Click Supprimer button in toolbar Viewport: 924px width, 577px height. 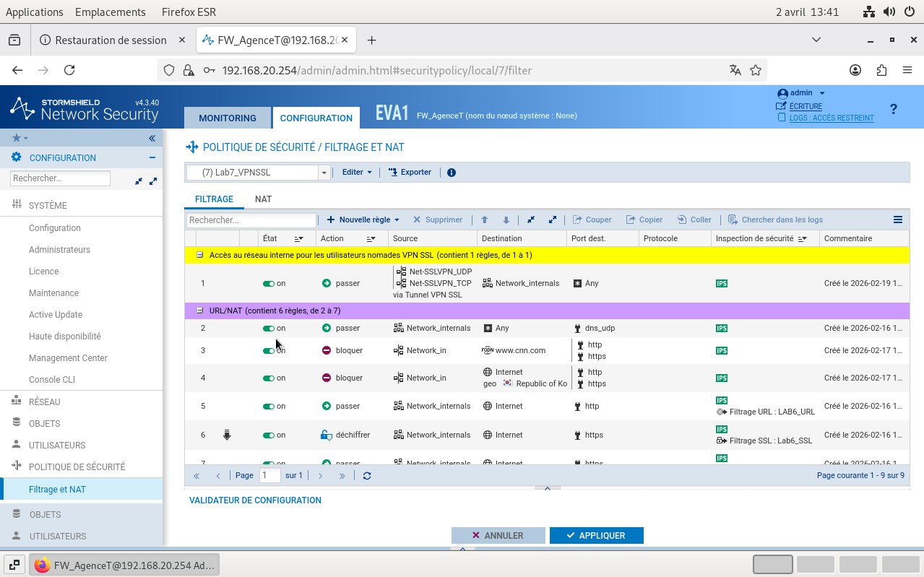point(438,220)
